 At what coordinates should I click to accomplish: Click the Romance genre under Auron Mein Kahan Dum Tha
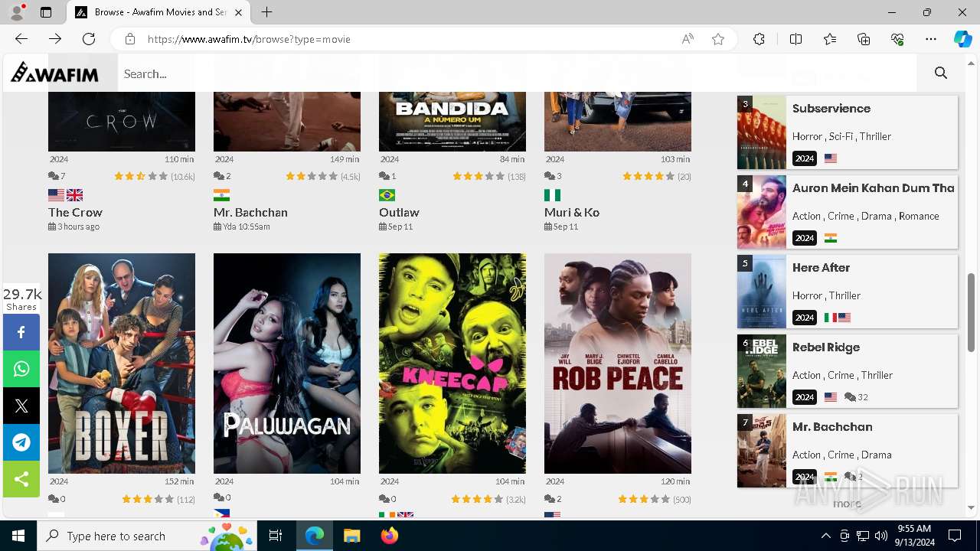click(x=919, y=216)
